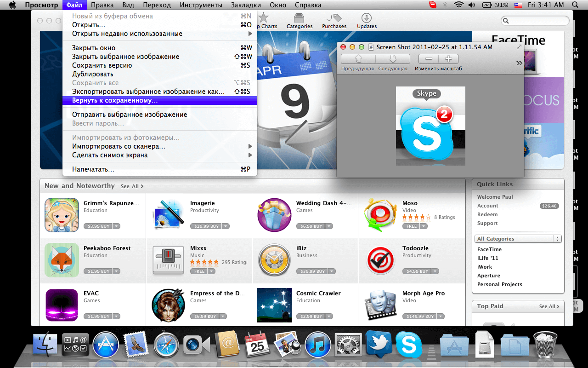Expand Открыть недавно использованные submenu

point(160,34)
